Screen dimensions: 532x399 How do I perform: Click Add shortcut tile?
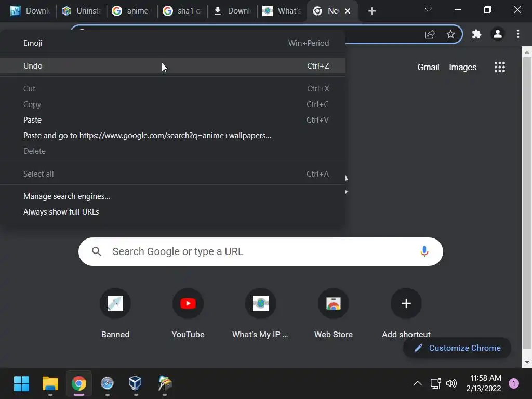[406, 313]
